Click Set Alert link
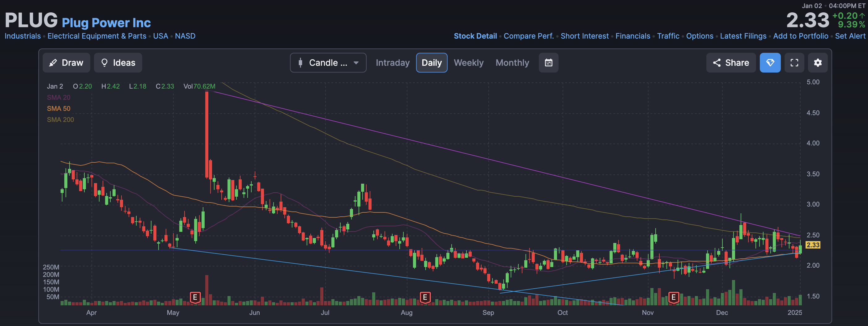Viewport: 868px width, 326px height. tap(850, 36)
